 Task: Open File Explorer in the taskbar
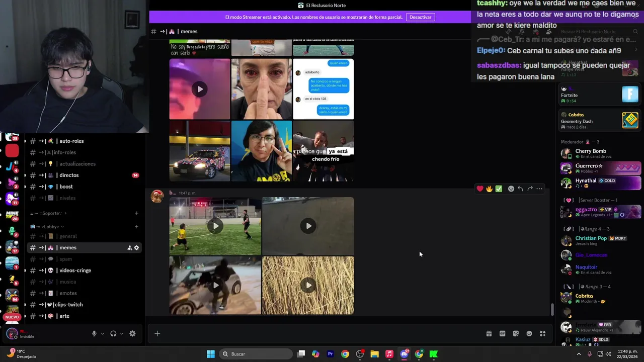tap(374, 354)
